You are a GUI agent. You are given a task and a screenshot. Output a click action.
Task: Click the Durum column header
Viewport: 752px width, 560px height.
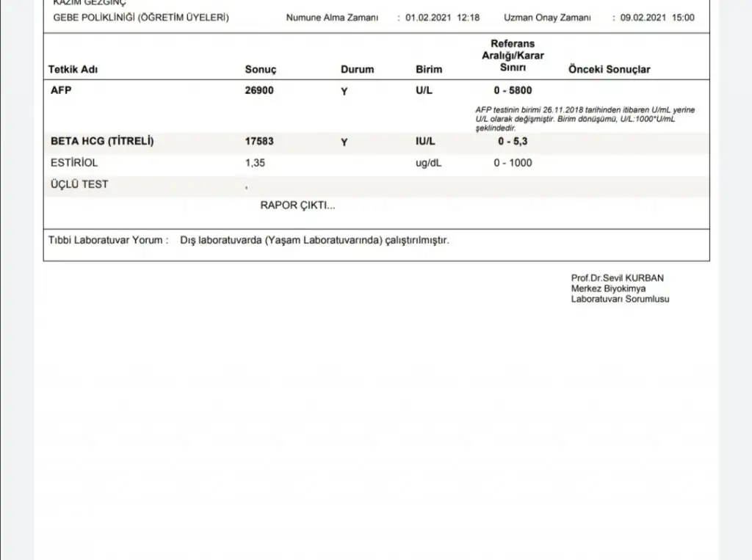tap(358, 69)
